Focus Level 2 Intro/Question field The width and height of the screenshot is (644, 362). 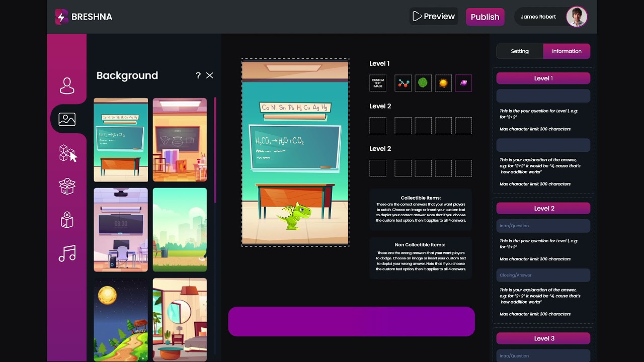coord(543,226)
